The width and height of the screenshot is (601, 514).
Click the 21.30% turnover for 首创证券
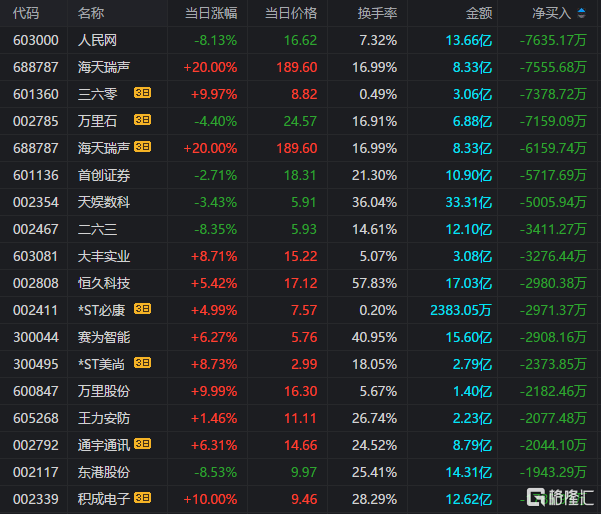(x=374, y=176)
